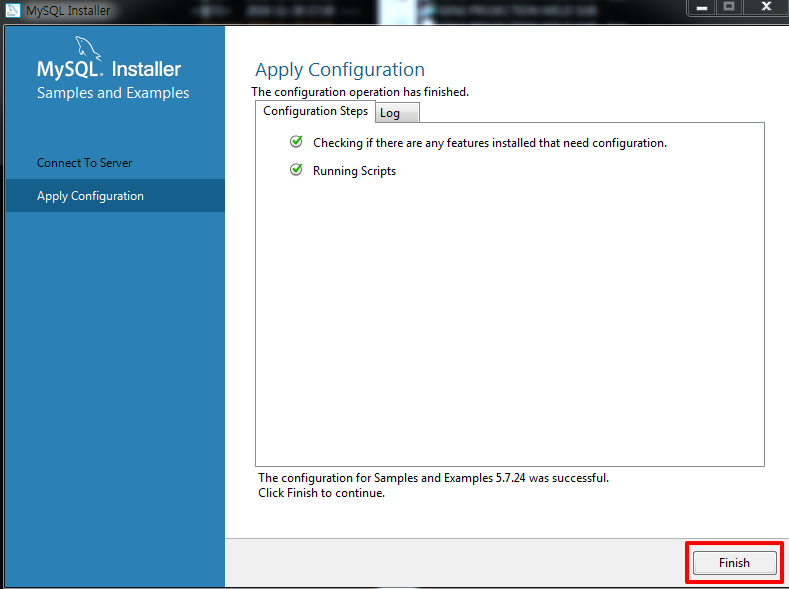Click 'Checking if there are any features' step text
This screenshot has height=589, width=789.
point(490,143)
